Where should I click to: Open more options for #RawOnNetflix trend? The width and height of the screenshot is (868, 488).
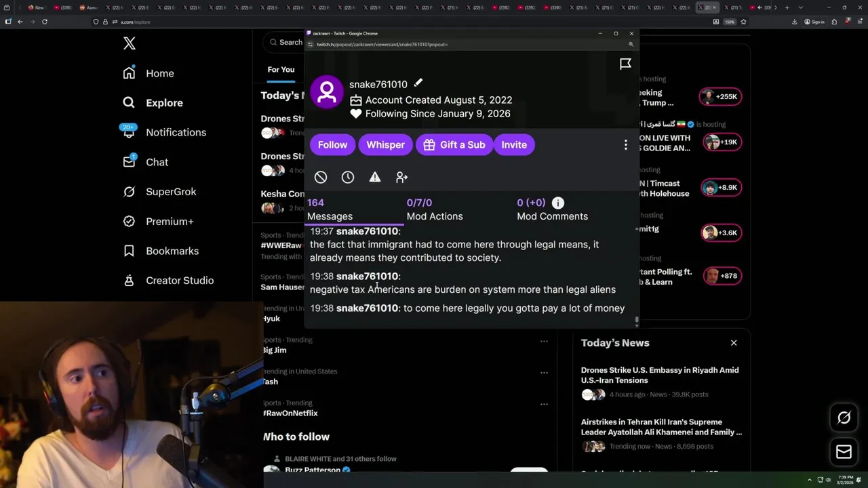pyautogui.click(x=544, y=404)
